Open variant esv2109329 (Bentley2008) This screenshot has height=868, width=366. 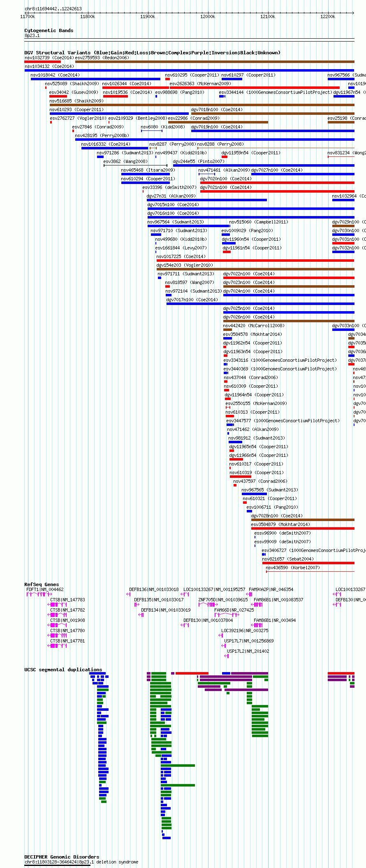(x=138, y=118)
